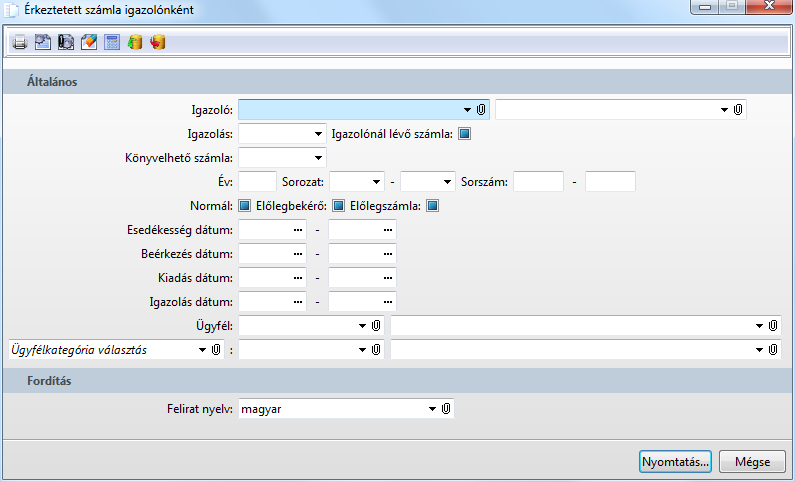Image resolution: width=795 pixels, height=482 pixels.
Task: Expand the Könyvelhető számla dropdown
Action: point(318,158)
